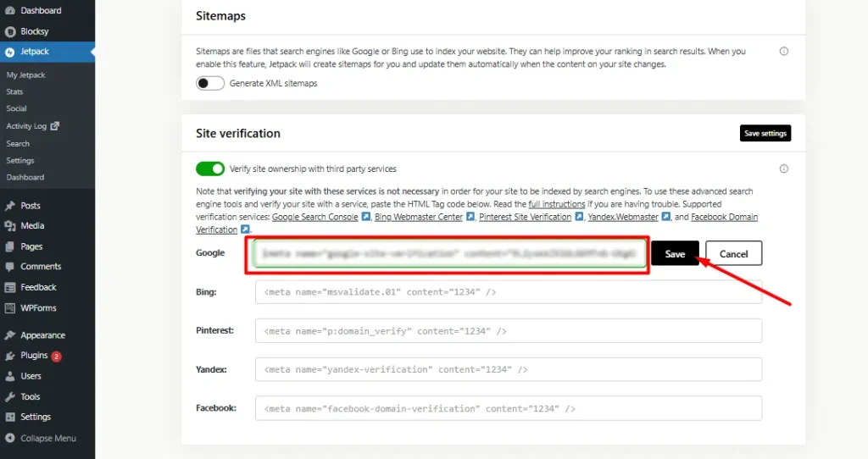Click the Sitemaps heading
The height and width of the screenshot is (459, 868).
click(221, 16)
